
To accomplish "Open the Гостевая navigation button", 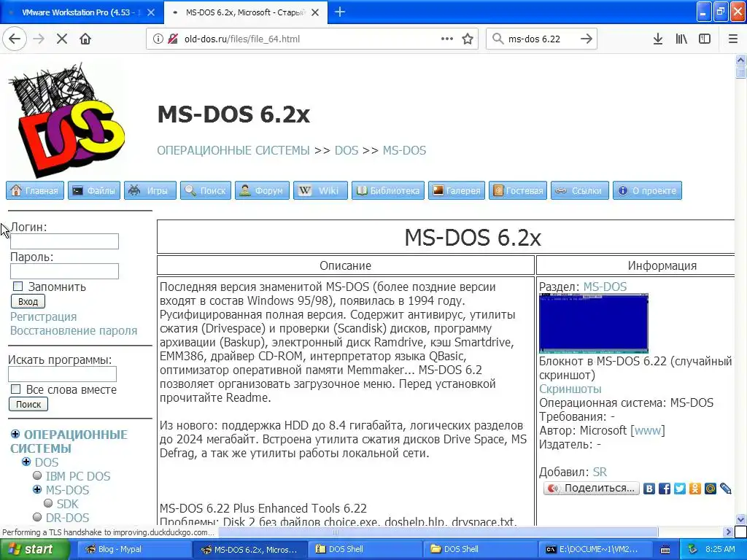I will coord(518,190).
